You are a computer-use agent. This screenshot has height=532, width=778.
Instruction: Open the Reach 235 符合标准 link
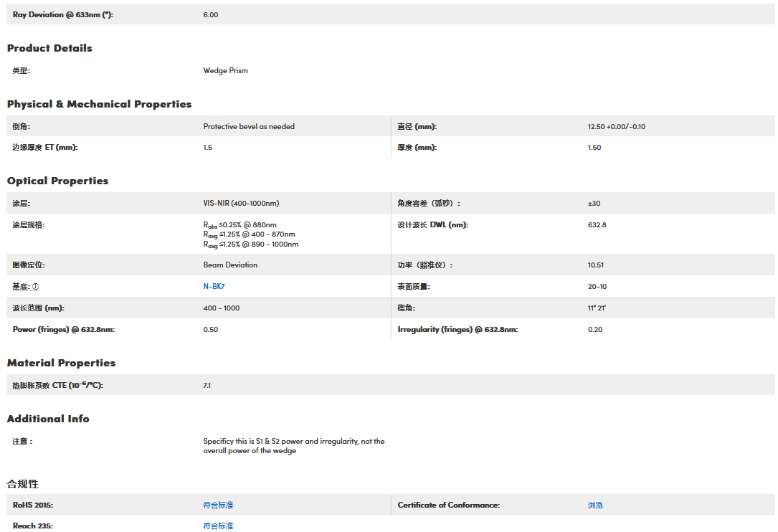point(218,526)
